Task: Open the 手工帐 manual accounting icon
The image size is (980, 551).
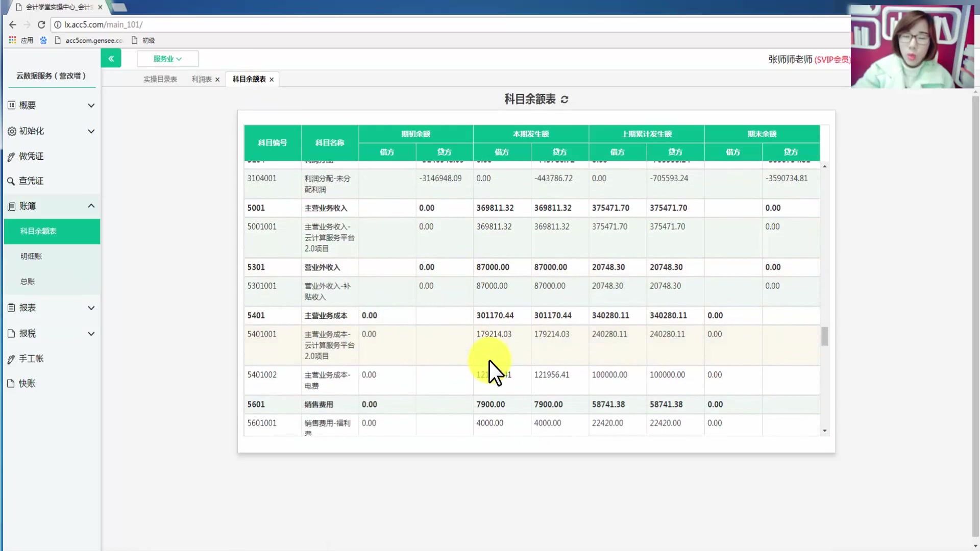Action: tap(11, 359)
